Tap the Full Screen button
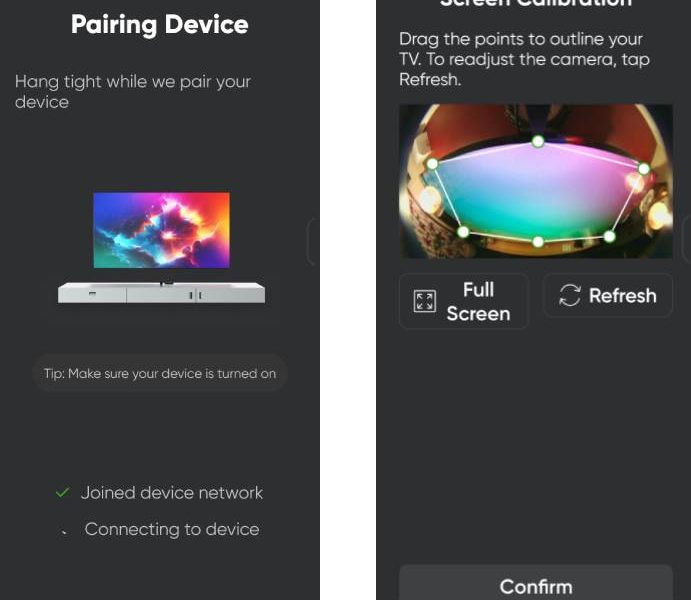691x600 pixels. pyautogui.click(x=464, y=301)
